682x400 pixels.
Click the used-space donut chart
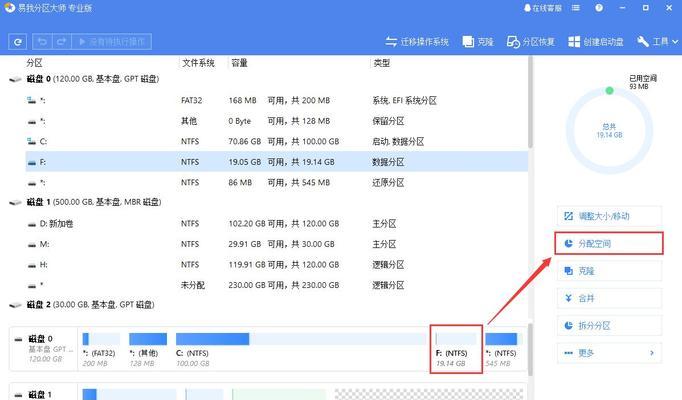tap(609, 130)
